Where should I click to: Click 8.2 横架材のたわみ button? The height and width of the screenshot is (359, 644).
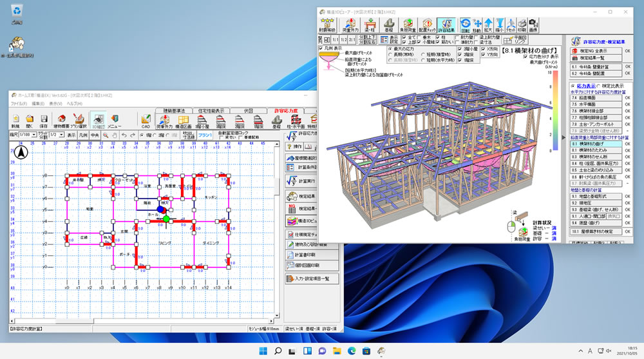(x=596, y=151)
